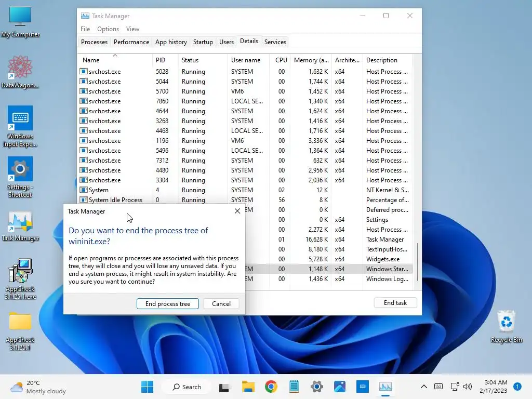Open Notepad from the taskbar

[294, 387]
